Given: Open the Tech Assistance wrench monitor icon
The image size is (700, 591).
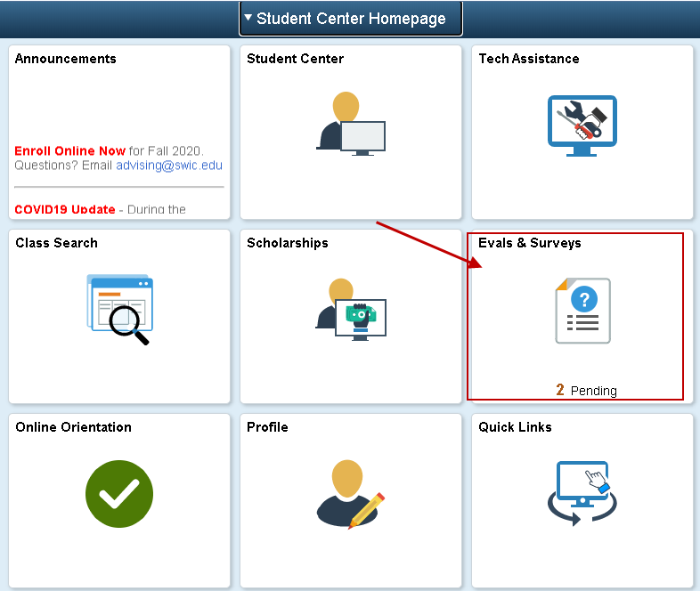Looking at the screenshot, I should (x=582, y=125).
